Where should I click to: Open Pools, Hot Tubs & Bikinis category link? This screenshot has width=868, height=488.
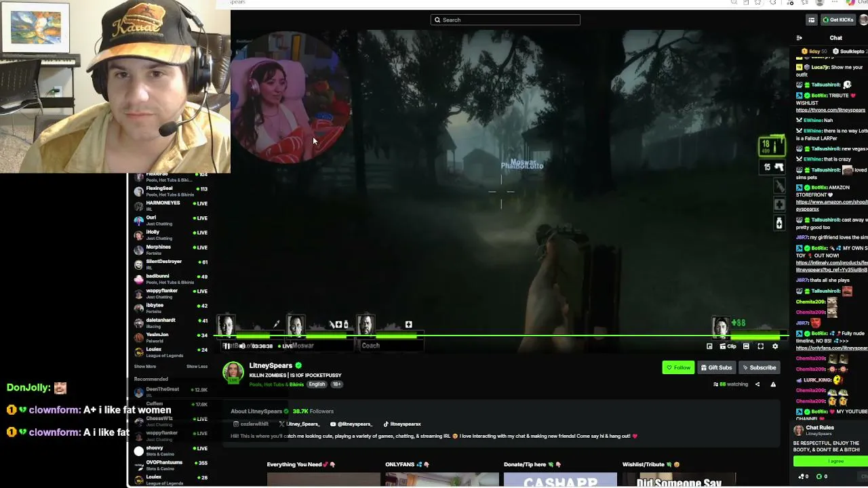click(x=277, y=384)
